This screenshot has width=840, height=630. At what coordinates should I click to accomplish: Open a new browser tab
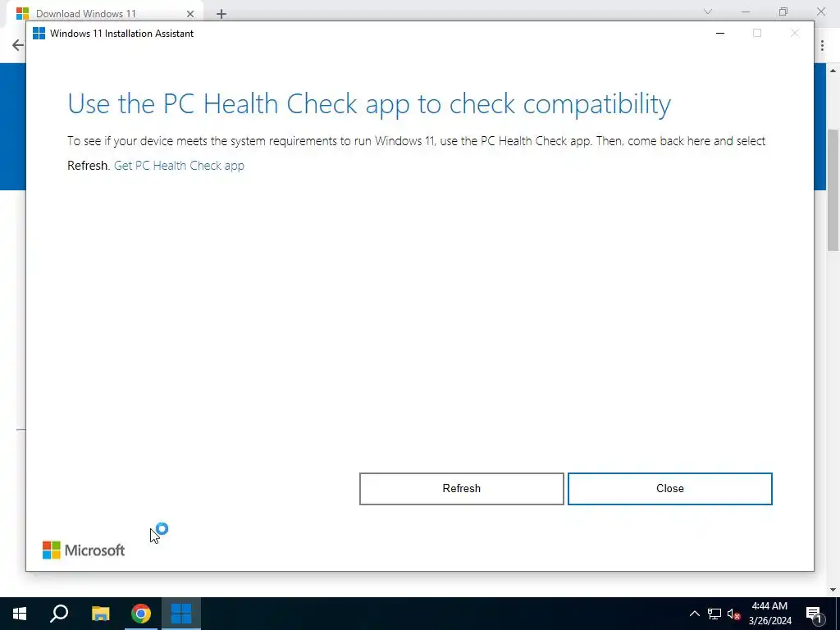221,14
